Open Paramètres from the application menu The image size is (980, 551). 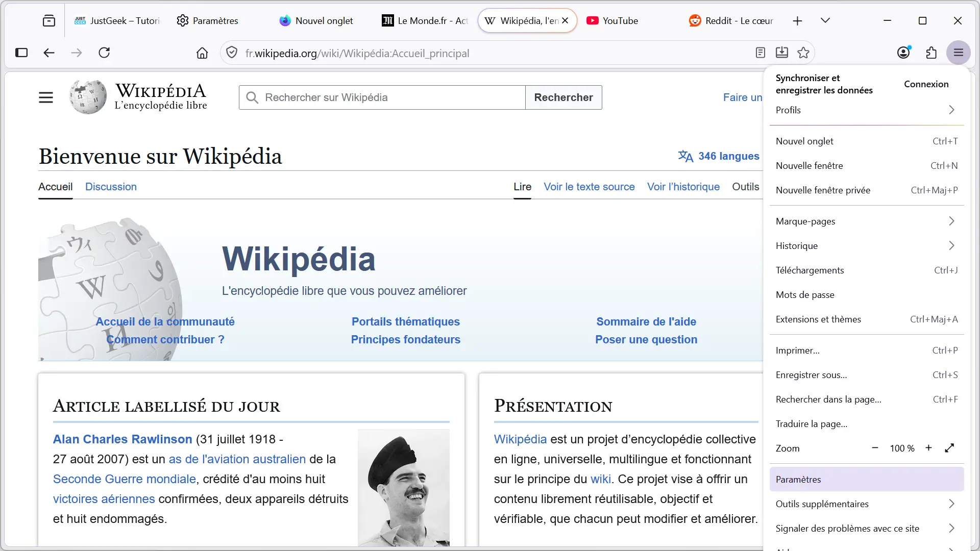(x=866, y=480)
